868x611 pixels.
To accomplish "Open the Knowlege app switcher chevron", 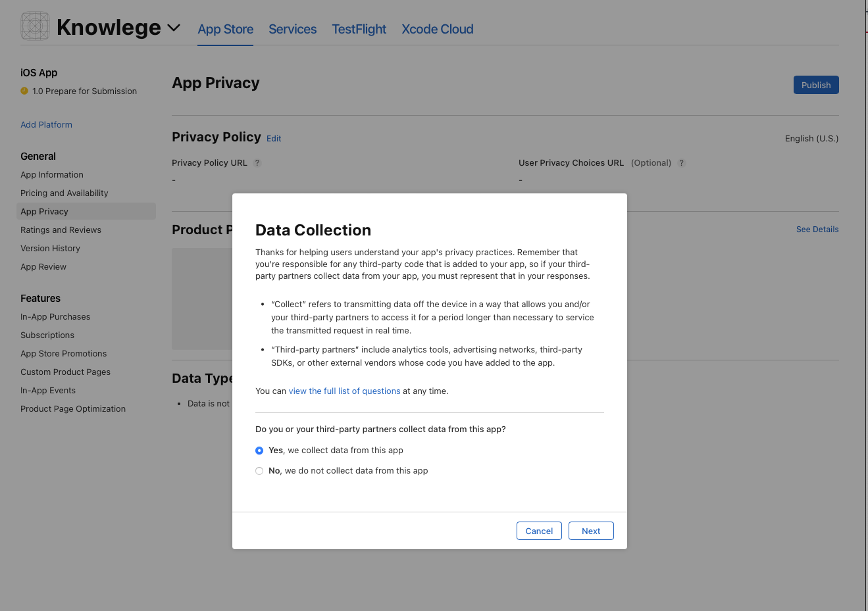I will [x=174, y=28].
